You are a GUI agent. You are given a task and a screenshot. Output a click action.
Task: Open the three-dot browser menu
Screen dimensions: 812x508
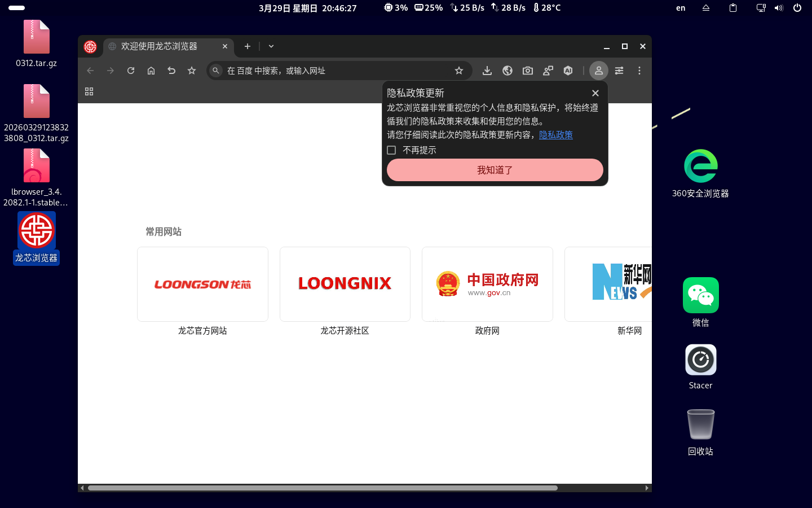coord(639,71)
